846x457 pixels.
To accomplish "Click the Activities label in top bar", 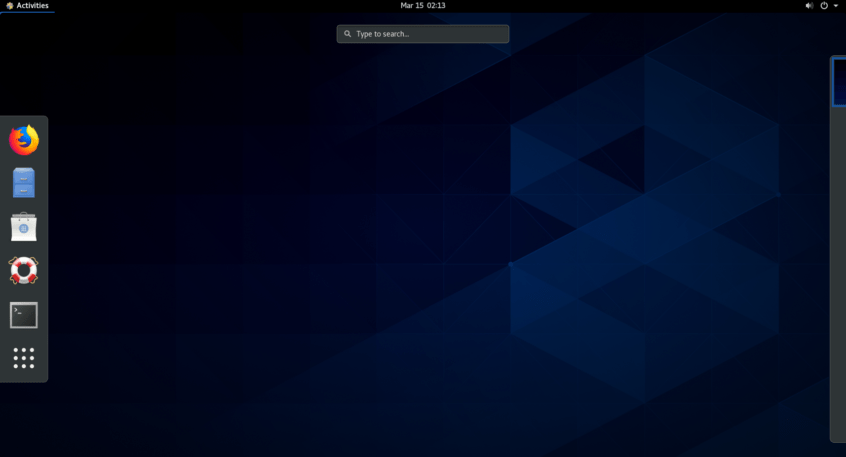I will (x=32, y=6).
